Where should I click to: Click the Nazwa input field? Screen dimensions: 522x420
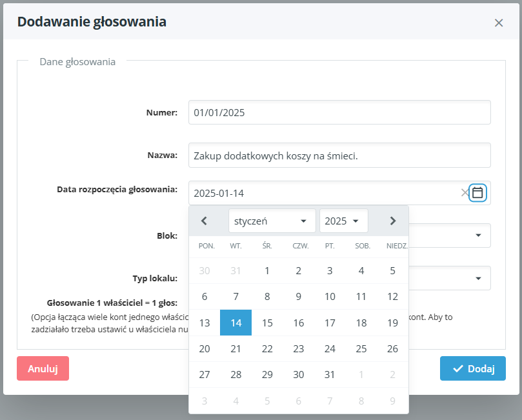click(x=339, y=155)
